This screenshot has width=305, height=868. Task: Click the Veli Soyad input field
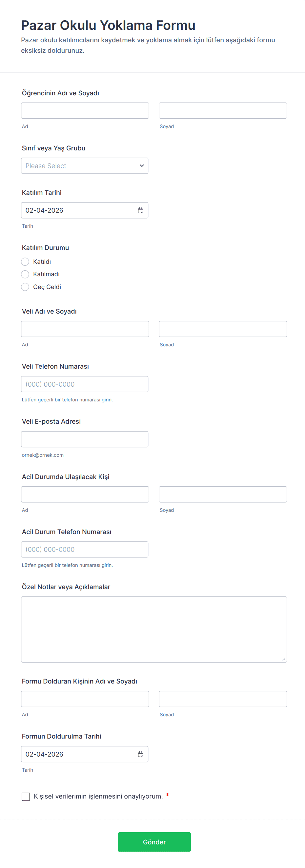click(x=223, y=329)
